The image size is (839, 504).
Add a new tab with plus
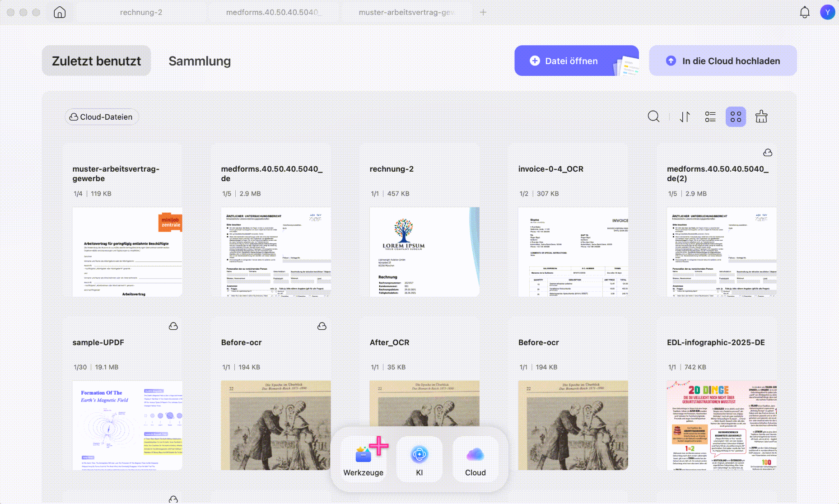coord(483,12)
